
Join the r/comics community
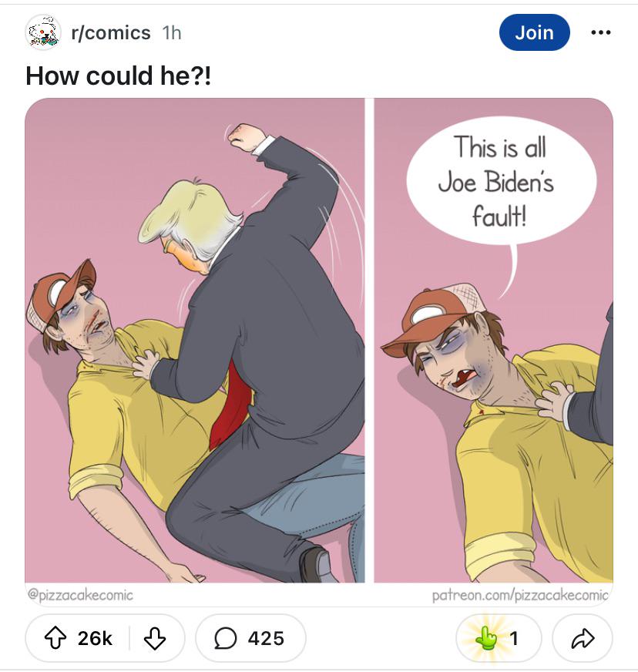coord(534,32)
